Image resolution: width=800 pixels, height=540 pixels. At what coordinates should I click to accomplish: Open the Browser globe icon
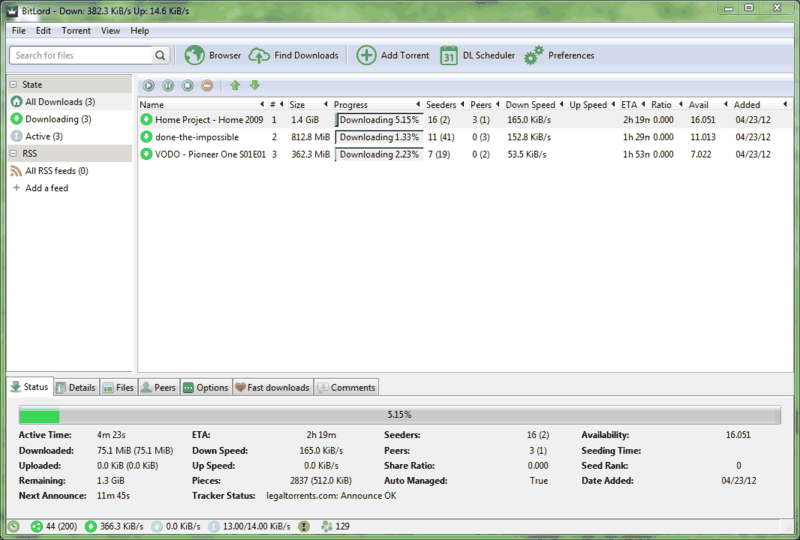click(194, 55)
